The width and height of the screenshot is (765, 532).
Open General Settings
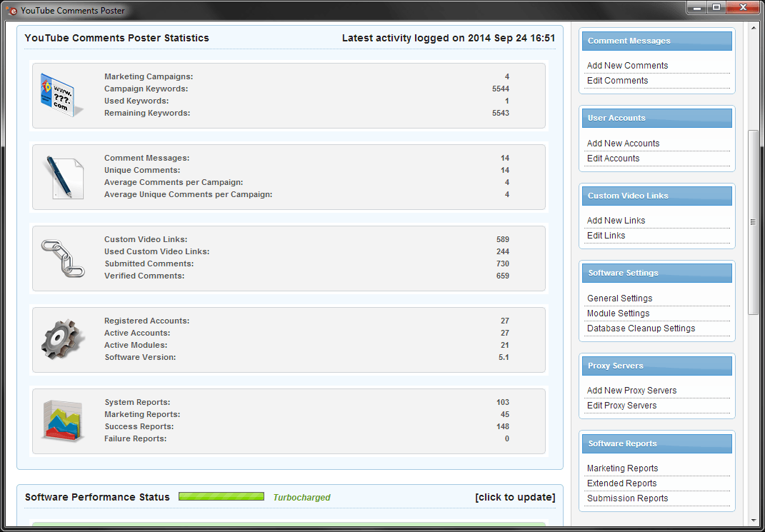619,298
